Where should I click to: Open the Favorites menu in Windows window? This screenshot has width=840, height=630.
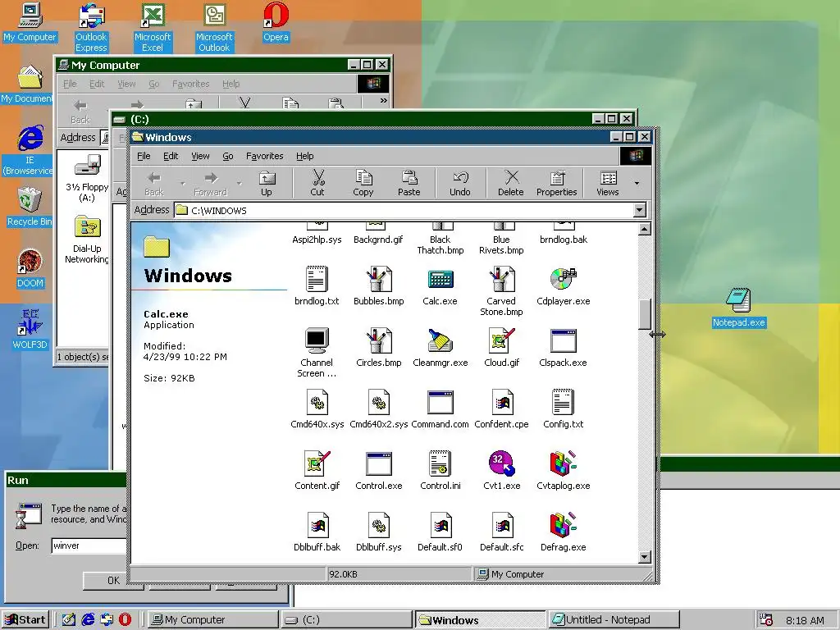click(x=265, y=156)
